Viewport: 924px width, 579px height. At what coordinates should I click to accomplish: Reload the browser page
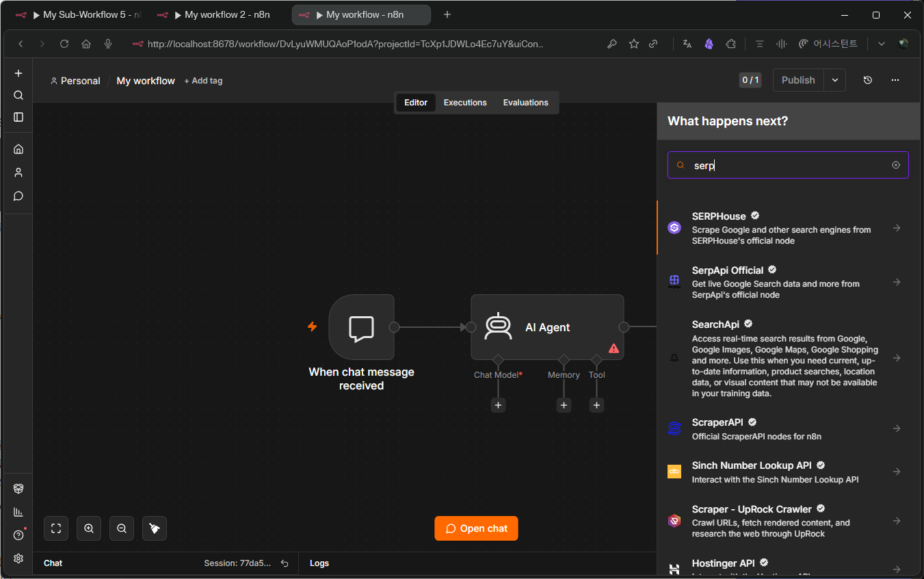[64, 44]
